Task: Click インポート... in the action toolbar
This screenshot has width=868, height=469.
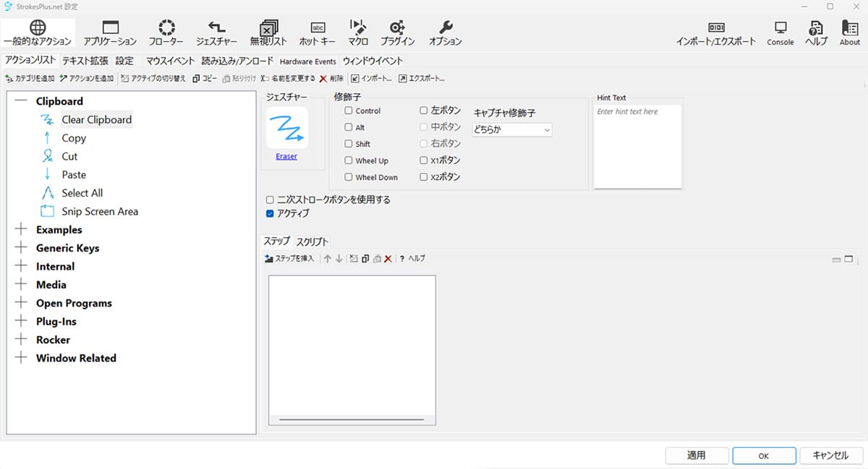Action: click(371, 78)
